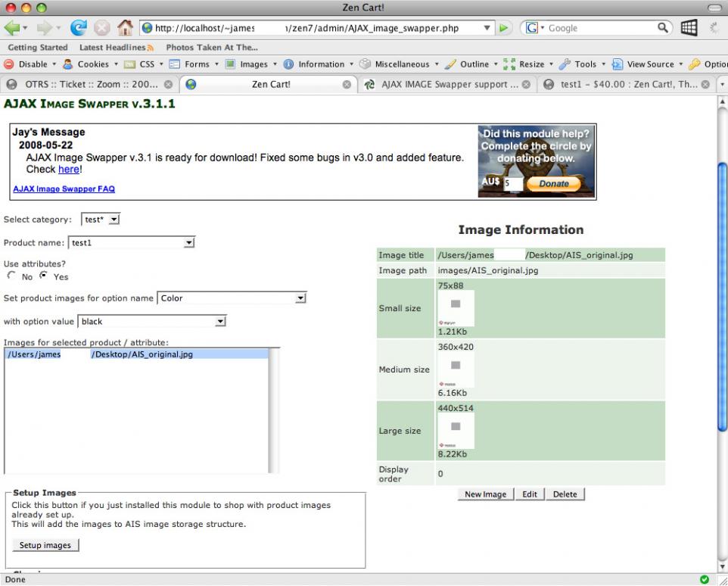Close the test1 - $40.00 tab
This screenshot has width=728, height=586.
click(705, 85)
